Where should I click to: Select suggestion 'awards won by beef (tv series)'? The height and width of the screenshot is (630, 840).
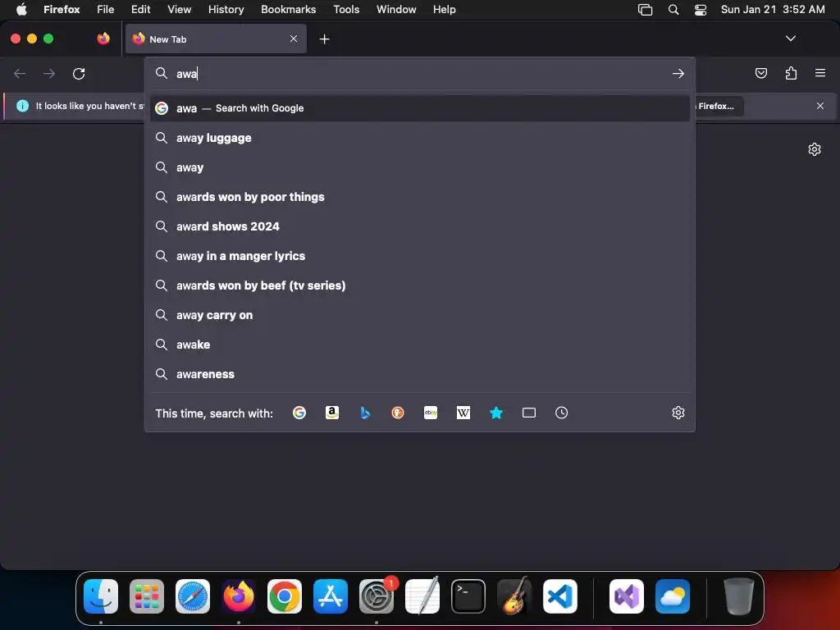pyautogui.click(x=419, y=285)
